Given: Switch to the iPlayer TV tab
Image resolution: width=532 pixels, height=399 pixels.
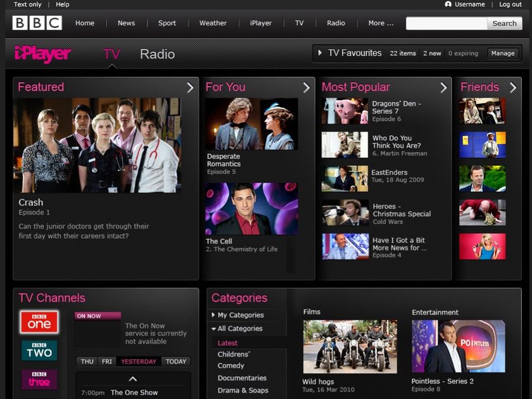Looking at the screenshot, I should [x=111, y=54].
